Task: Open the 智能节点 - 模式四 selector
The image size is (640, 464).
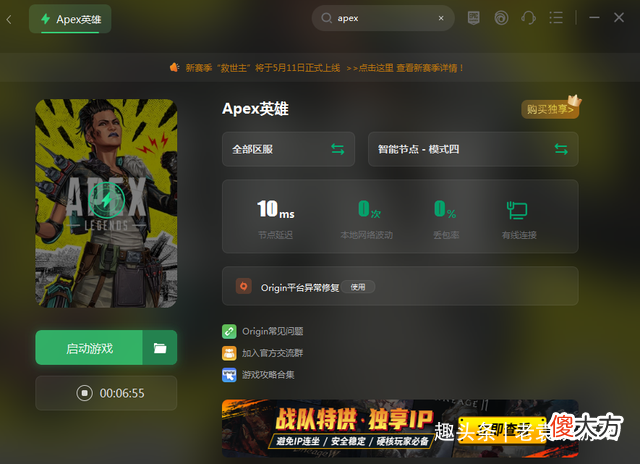Action: coord(473,149)
